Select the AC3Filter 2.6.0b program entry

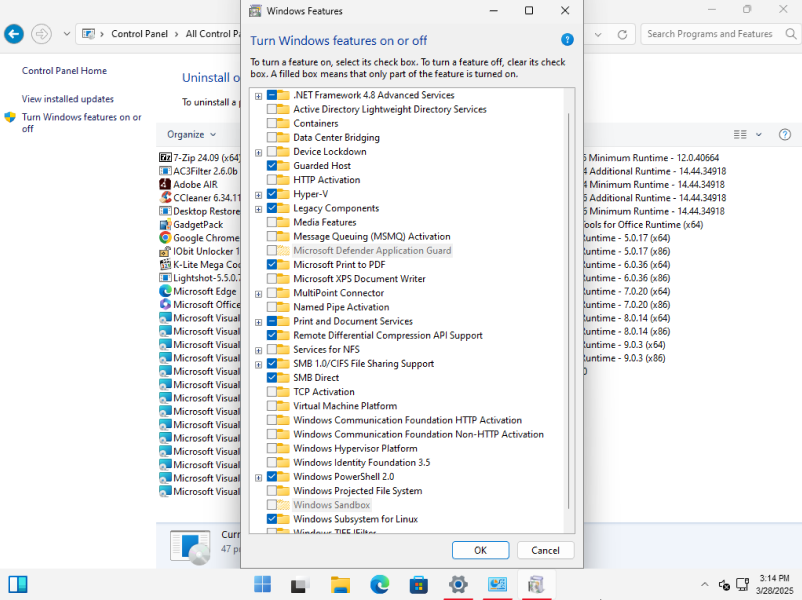tap(198, 171)
